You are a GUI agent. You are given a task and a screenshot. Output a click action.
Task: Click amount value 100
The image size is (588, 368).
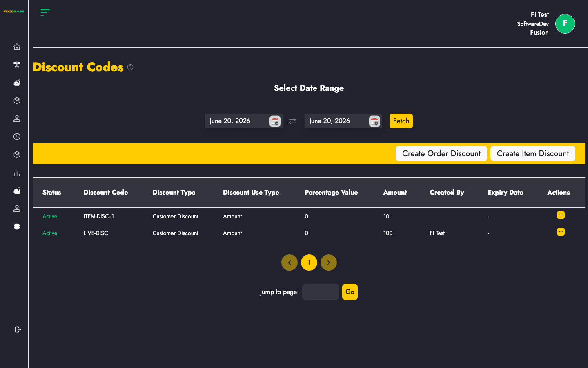[x=388, y=233]
